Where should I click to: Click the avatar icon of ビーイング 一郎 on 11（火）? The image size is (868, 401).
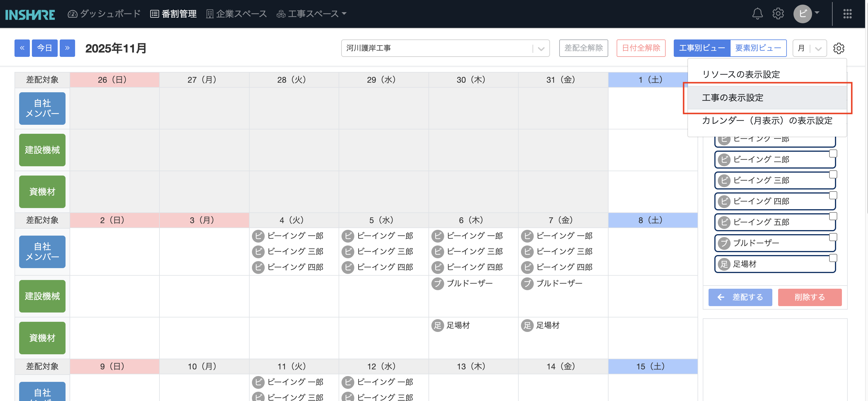[258, 382]
